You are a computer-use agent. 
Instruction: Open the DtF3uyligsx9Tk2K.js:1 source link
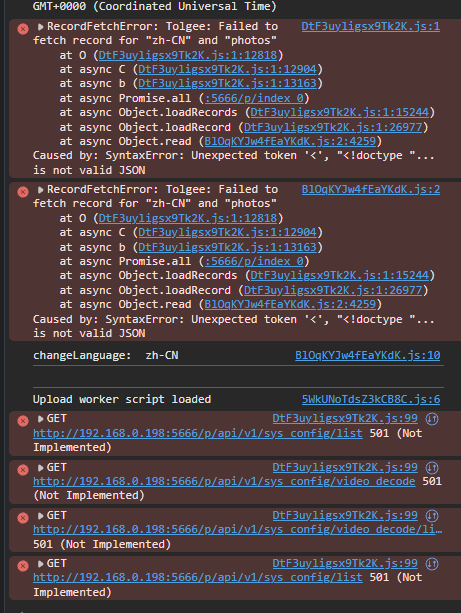[371, 27]
